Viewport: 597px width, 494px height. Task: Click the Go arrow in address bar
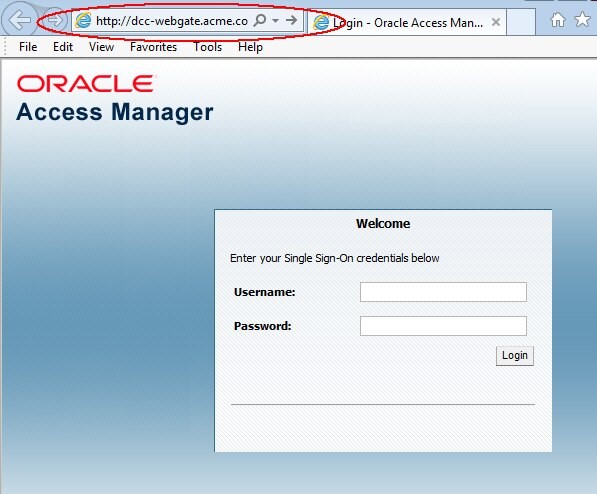291,20
